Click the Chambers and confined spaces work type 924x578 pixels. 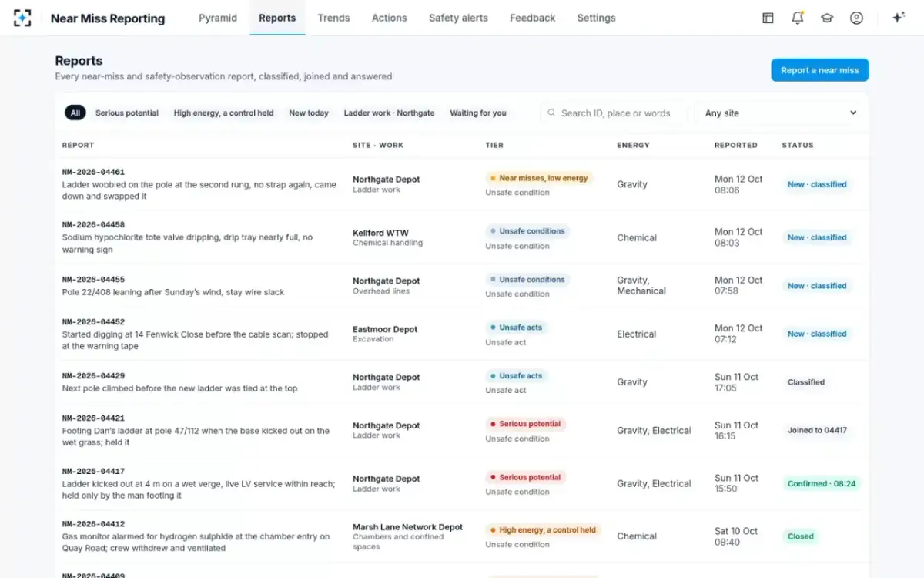coord(398,542)
